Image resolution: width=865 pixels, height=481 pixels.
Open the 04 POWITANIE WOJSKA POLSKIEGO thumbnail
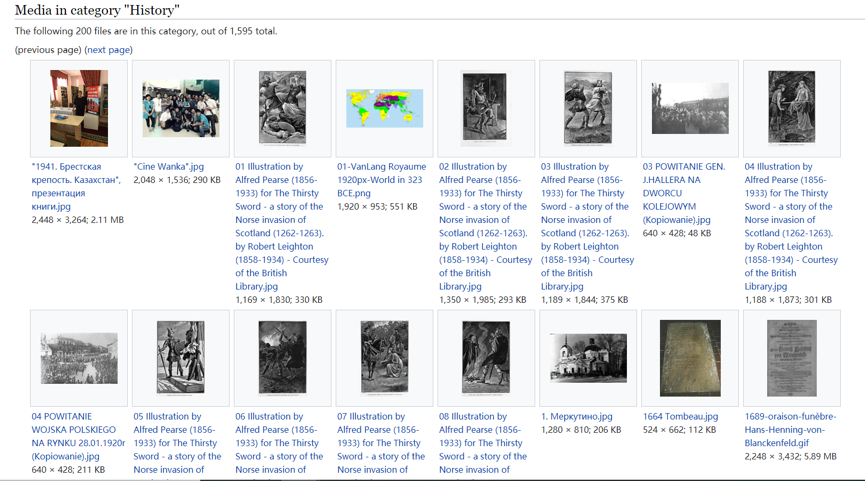79,358
